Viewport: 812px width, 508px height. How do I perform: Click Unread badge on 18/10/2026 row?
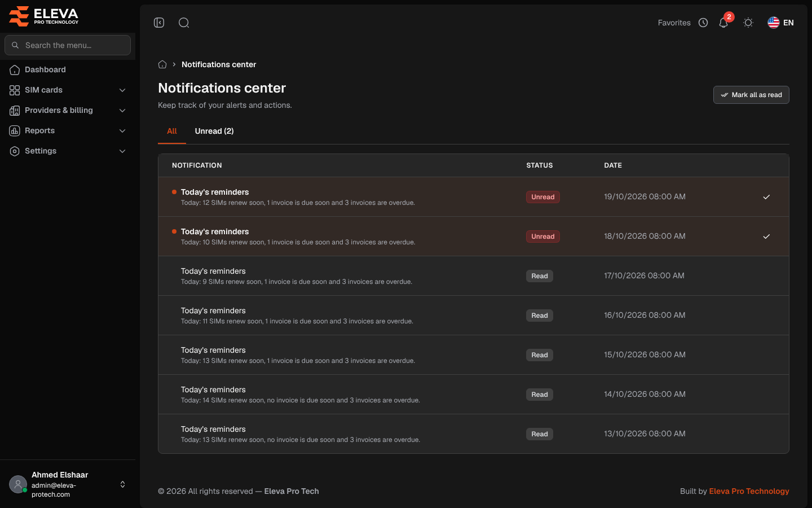[x=542, y=237]
